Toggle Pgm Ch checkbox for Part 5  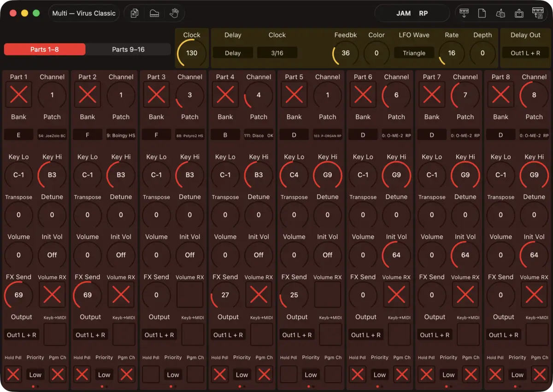point(333,374)
